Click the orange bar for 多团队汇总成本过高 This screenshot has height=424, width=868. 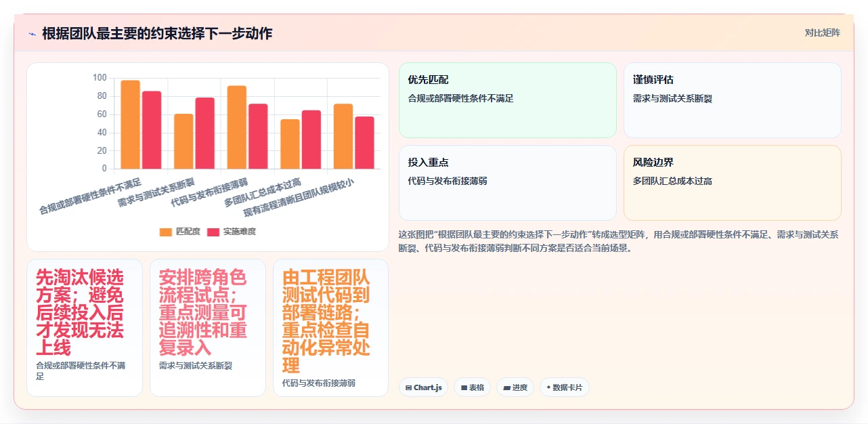tap(290, 144)
